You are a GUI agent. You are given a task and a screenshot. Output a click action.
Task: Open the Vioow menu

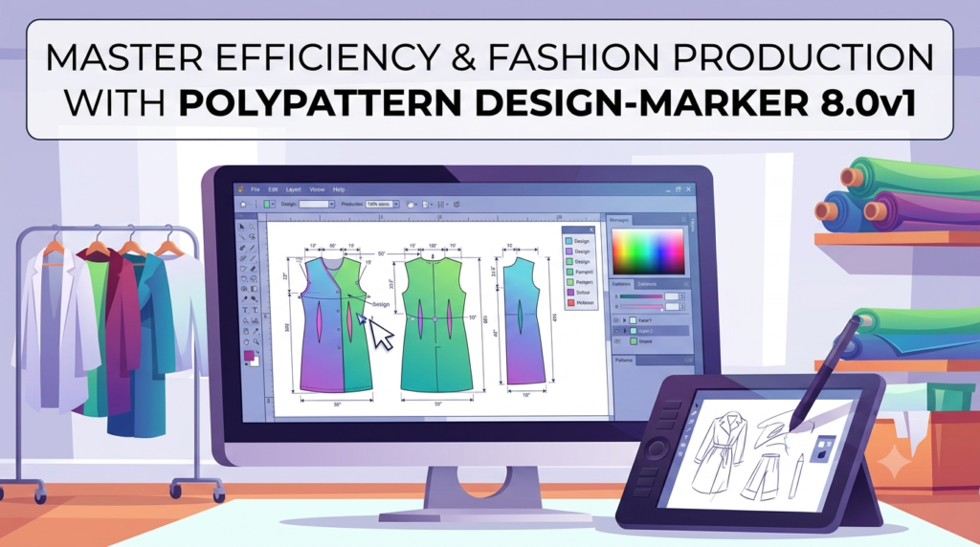click(317, 189)
